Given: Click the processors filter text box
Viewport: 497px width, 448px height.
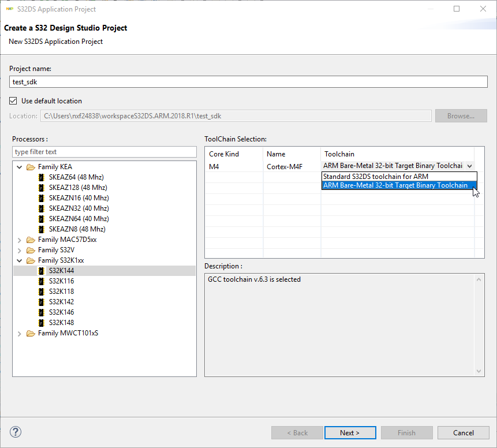Looking at the screenshot, I should [104, 152].
